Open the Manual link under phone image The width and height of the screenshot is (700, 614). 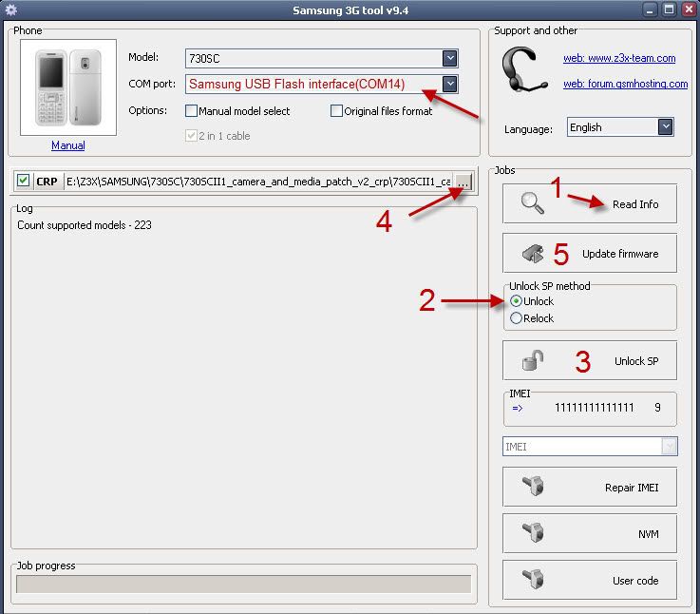tap(67, 145)
